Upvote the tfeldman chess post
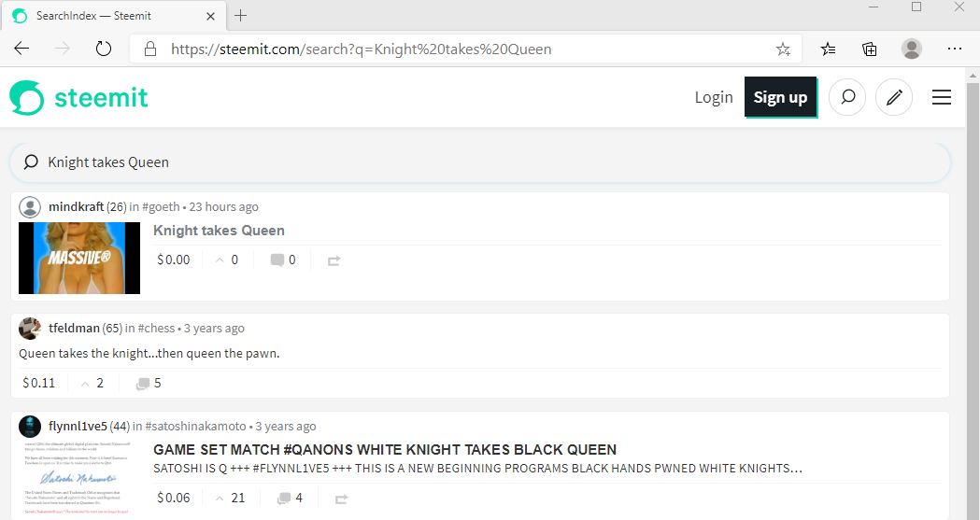 pyautogui.click(x=85, y=384)
